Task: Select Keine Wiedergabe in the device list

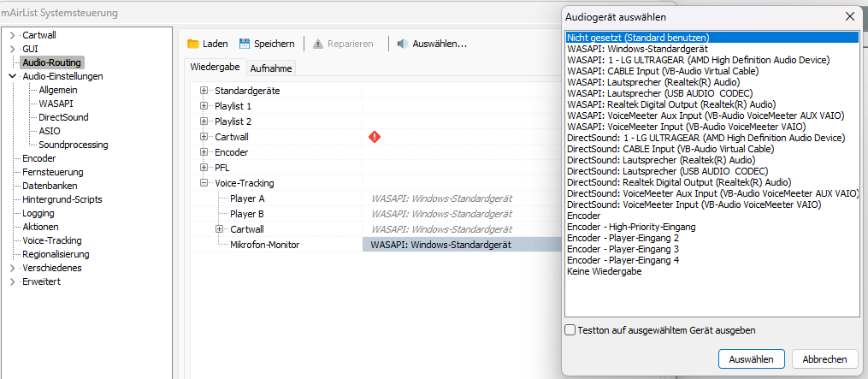Action: (604, 271)
